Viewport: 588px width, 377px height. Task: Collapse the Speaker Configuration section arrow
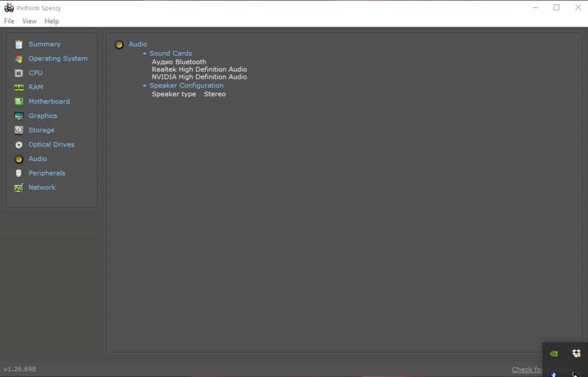(145, 86)
